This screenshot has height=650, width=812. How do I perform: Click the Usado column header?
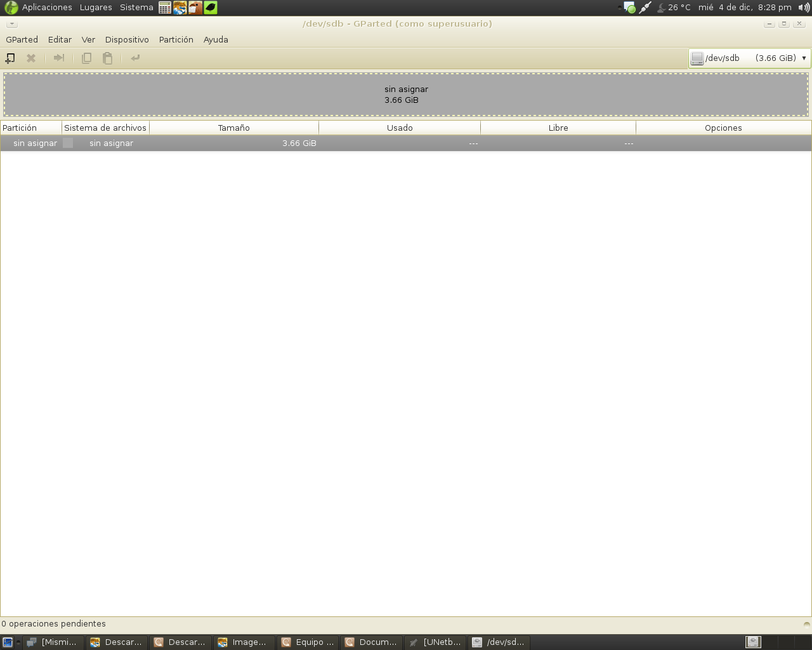[400, 128]
